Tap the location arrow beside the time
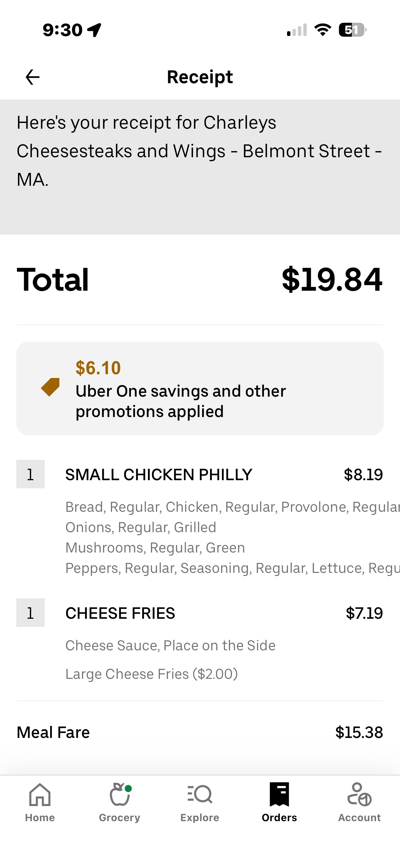The width and height of the screenshot is (400, 868). pos(94,30)
